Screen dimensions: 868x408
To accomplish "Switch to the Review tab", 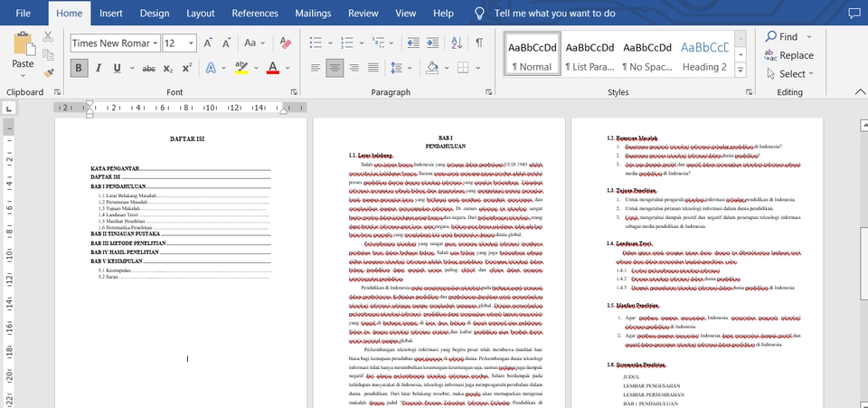I will pos(363,14).
